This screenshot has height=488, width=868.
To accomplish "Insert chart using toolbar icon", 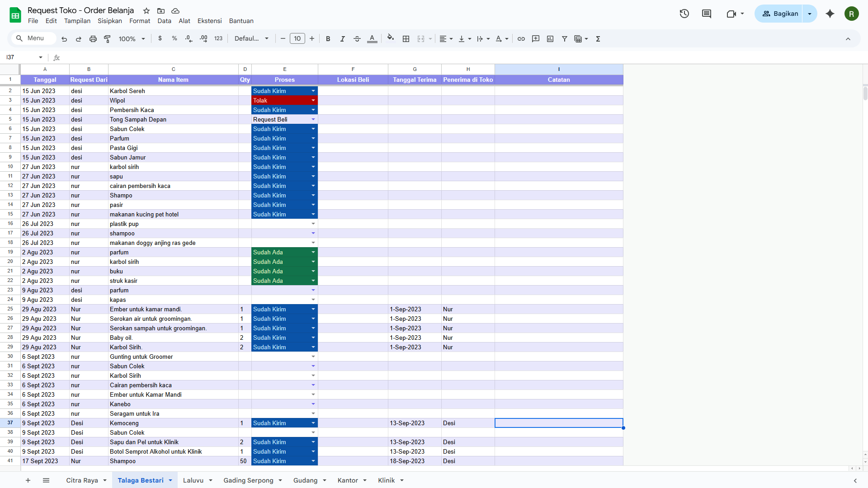I will (550, 39).
